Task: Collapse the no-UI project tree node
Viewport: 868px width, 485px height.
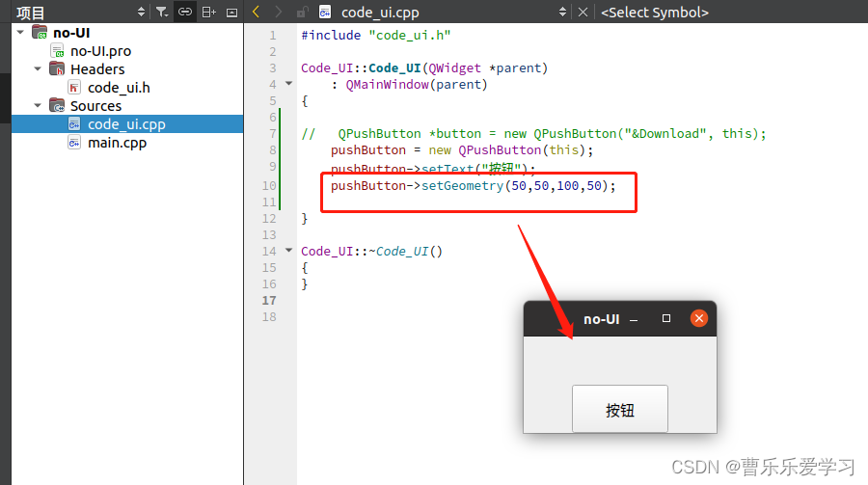Action: (x=20, y=32)
